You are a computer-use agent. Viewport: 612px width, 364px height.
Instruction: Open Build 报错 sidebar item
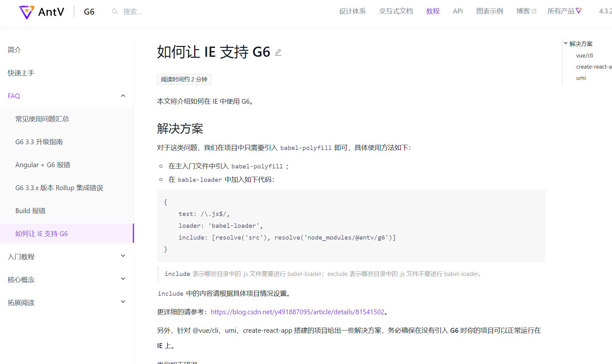click(30, 211)
